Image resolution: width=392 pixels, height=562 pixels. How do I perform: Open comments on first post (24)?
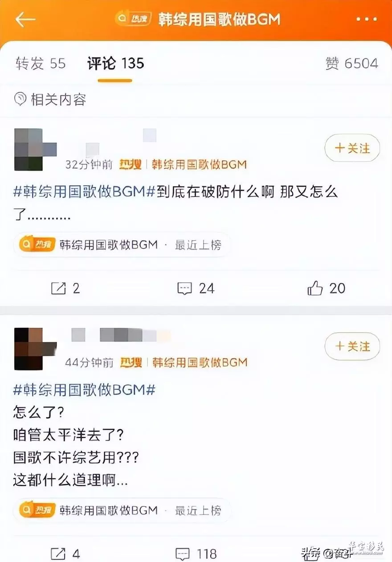[x=184, y=289]
